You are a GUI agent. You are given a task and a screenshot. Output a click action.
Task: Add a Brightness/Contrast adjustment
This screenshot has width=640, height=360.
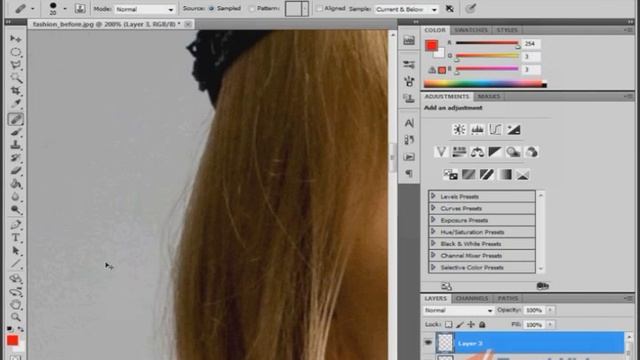pos(459,129)
